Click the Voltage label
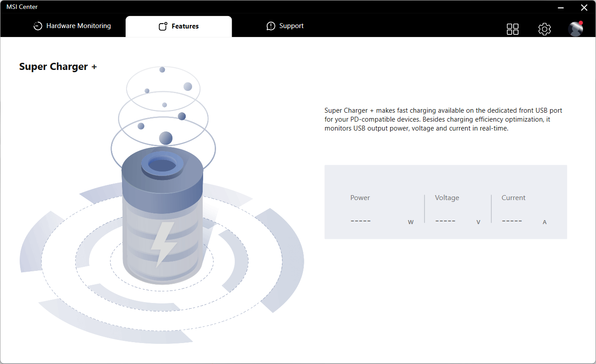 tap(447, 198)
